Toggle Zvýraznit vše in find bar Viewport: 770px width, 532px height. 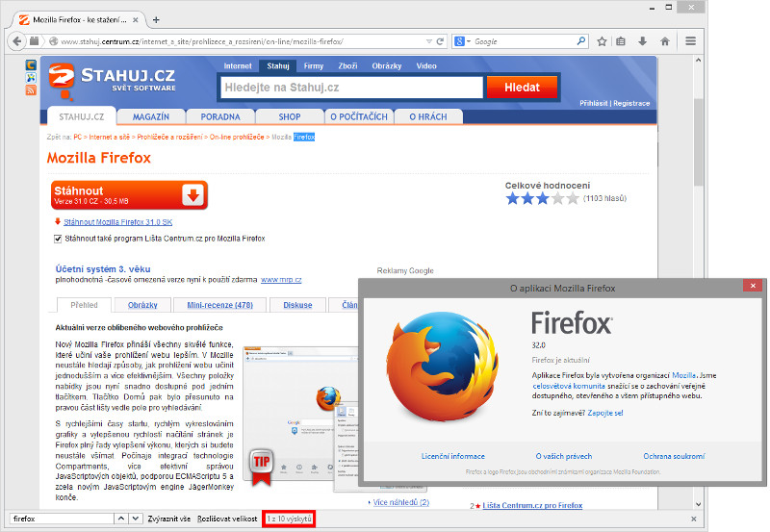point(169,519)
